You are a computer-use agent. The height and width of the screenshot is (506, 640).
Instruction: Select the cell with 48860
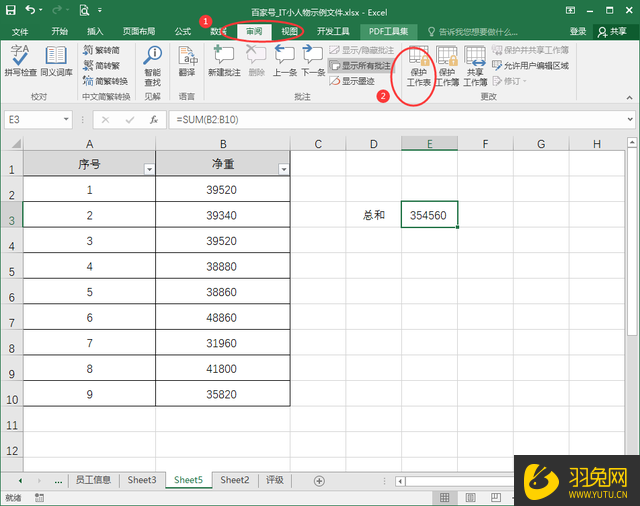pyautogui.click(x=223, y=317)
